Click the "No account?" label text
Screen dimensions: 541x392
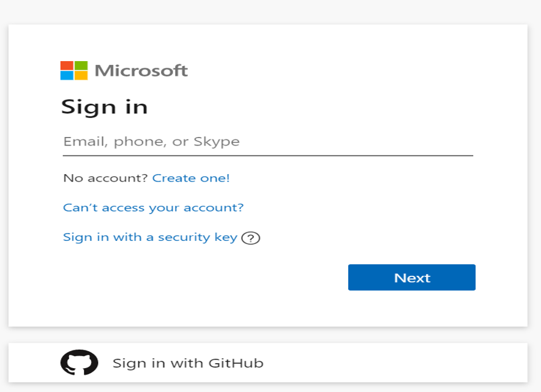click(x=105, y=178)
